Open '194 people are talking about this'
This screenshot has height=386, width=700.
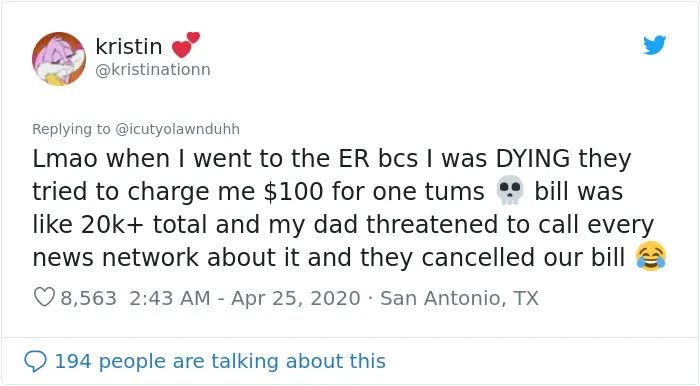tap(220, 361)
